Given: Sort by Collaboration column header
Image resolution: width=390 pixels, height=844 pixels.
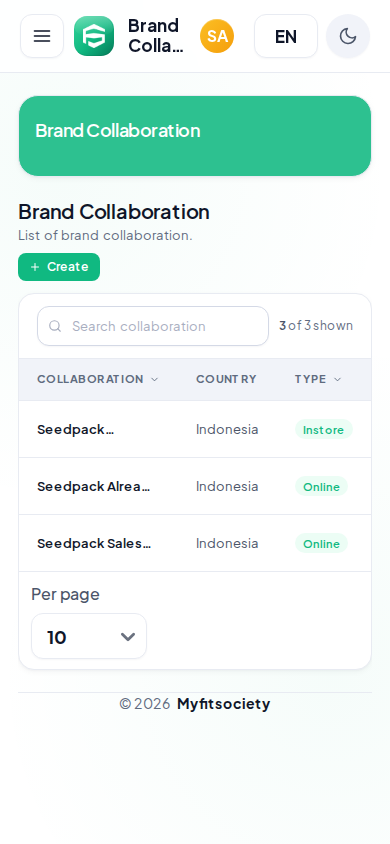Looking at the screenshot, I should [x=97, y=379].
